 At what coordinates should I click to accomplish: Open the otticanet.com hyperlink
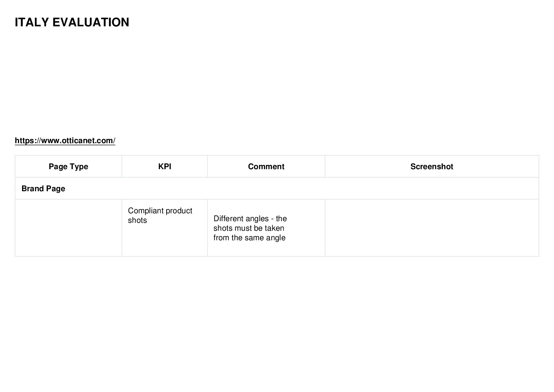click(65, 141)
